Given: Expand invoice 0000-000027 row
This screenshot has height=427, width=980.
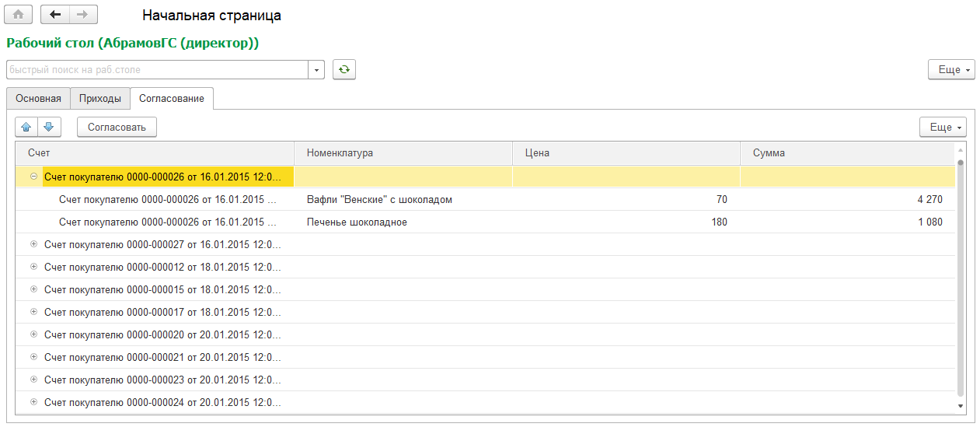Looking at the screenshot, I should (x=33, y=244).
